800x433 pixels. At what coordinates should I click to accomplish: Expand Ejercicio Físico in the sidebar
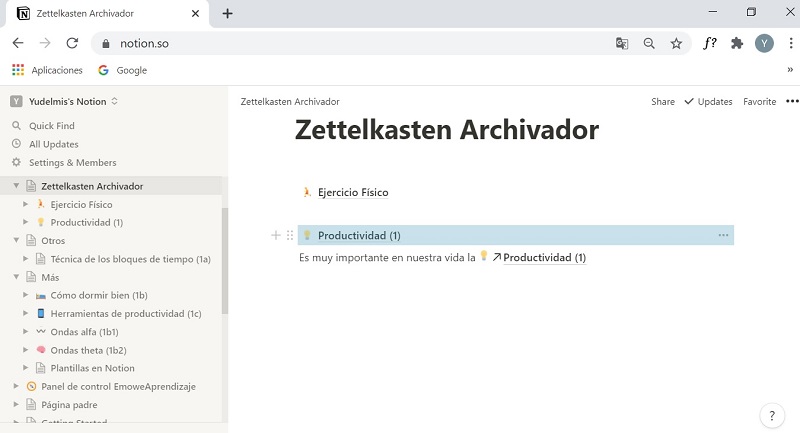pos(26,204)
